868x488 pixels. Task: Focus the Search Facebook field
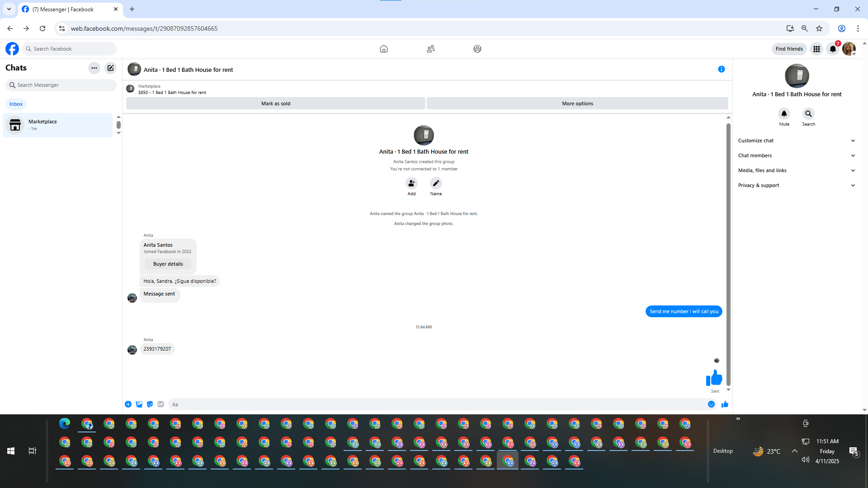[x=69, y=49]
